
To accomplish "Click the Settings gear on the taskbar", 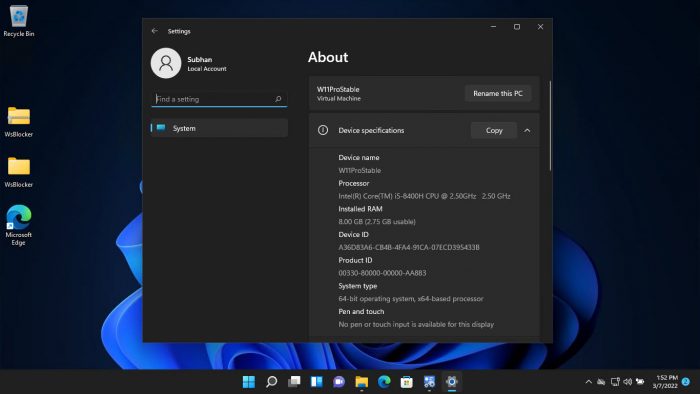I will coord(452,382).
